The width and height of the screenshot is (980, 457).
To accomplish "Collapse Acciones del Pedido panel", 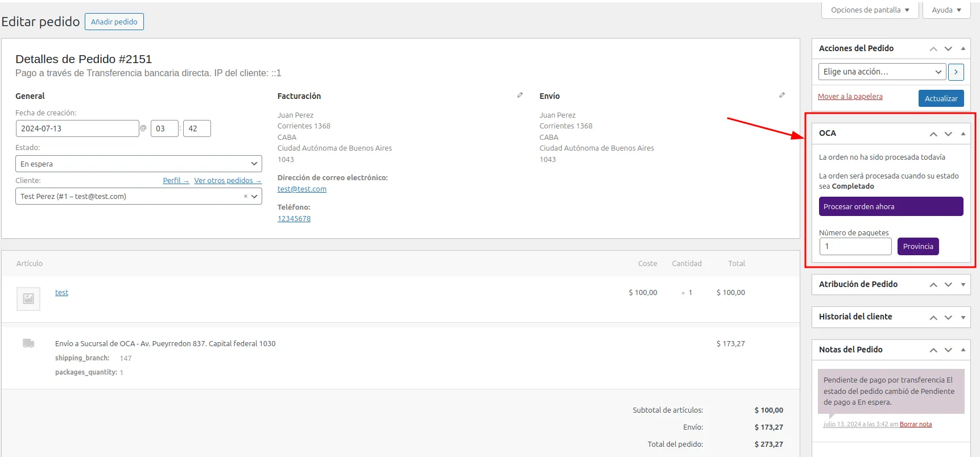I will point(963,49).
